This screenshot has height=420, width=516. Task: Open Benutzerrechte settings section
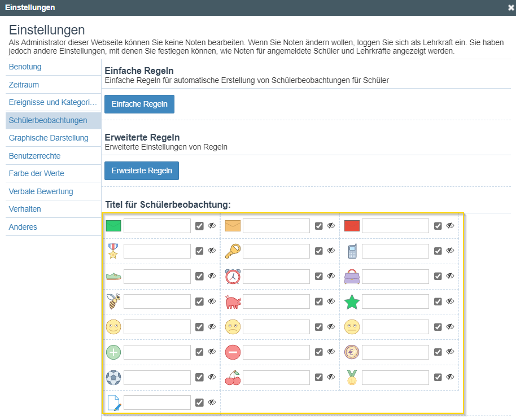[34, 156]
